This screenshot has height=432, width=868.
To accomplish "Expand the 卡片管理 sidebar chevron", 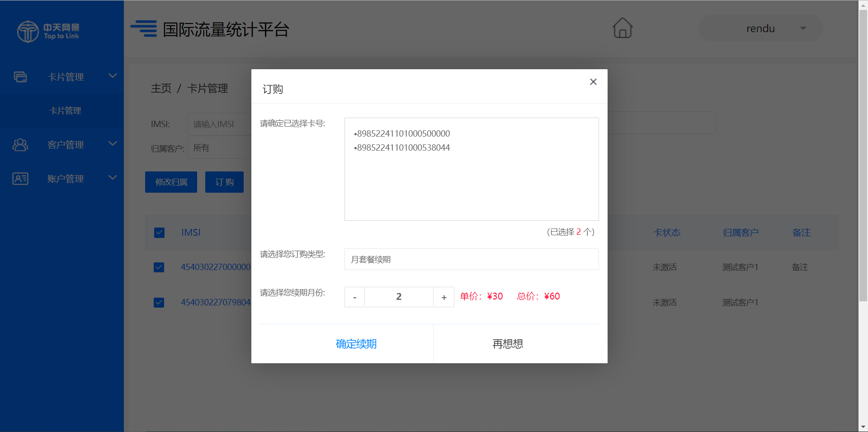I will 113,76.
